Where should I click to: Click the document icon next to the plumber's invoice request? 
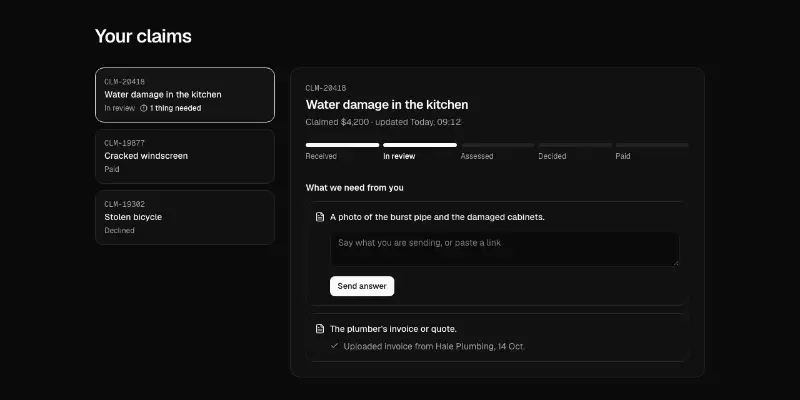320,329
